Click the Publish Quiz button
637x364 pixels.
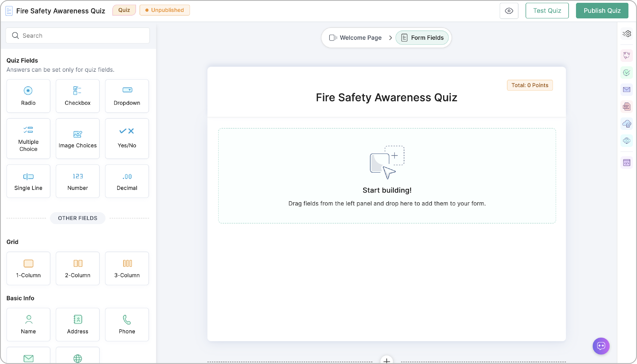(x=602, y=11)
